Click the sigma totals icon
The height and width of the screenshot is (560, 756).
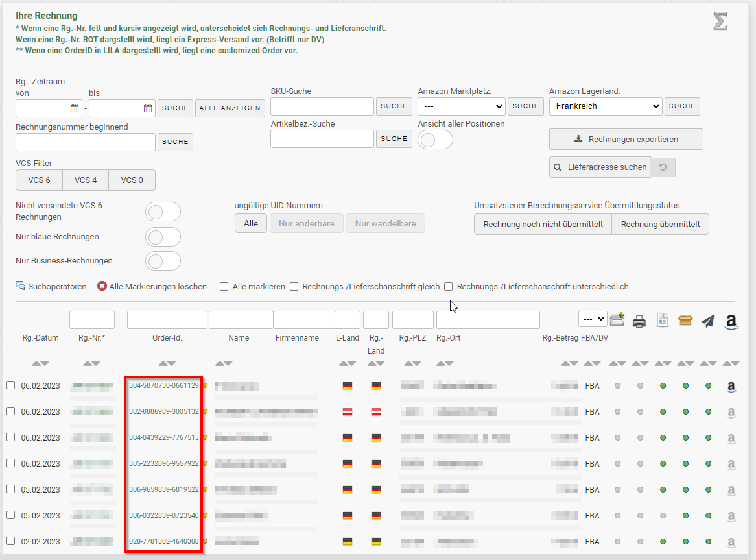pos(720,21)
